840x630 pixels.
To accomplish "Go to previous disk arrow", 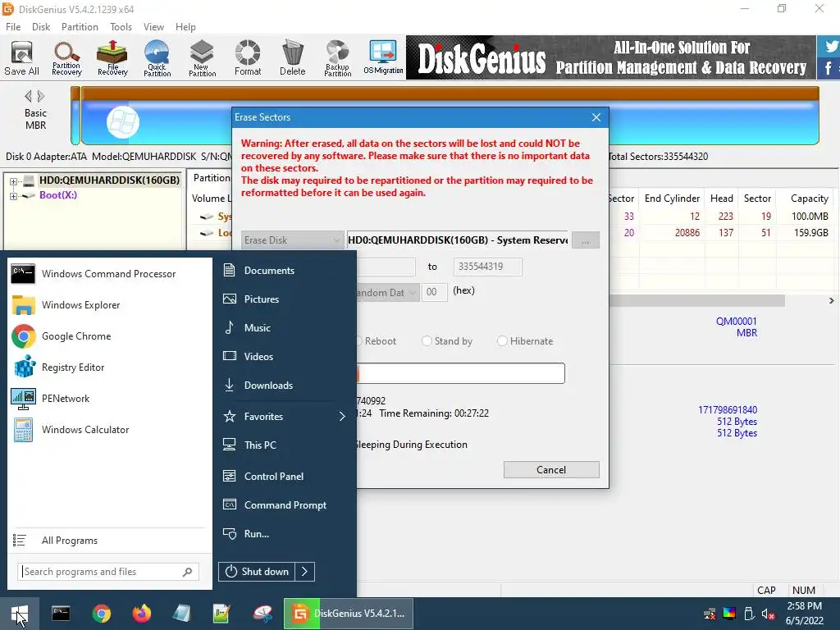I will 29,97.
